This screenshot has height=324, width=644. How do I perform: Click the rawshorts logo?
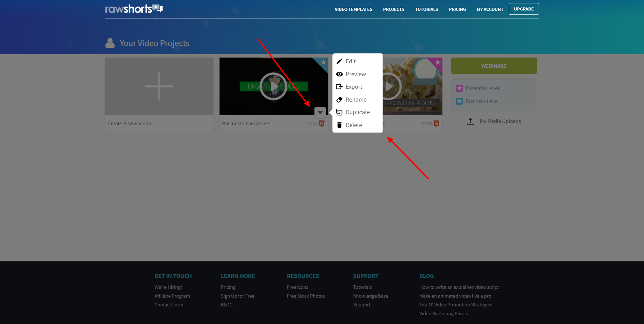134,9
